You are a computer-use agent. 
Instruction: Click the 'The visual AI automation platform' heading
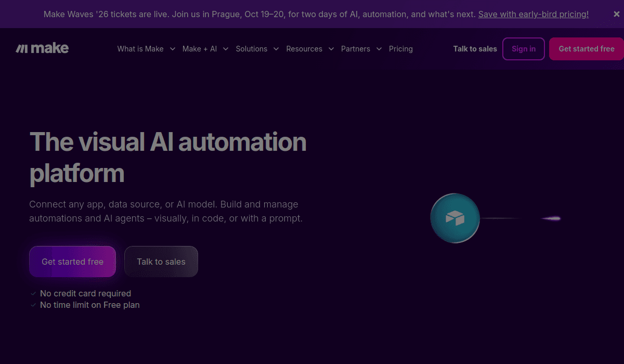(168, 157)
